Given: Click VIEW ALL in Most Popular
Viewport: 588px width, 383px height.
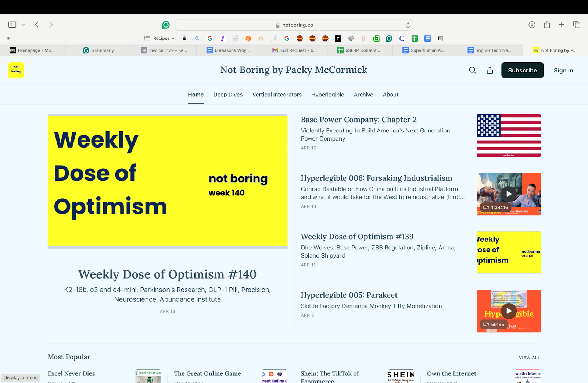Looking at the screenshot, I should (x=530, y=358).
